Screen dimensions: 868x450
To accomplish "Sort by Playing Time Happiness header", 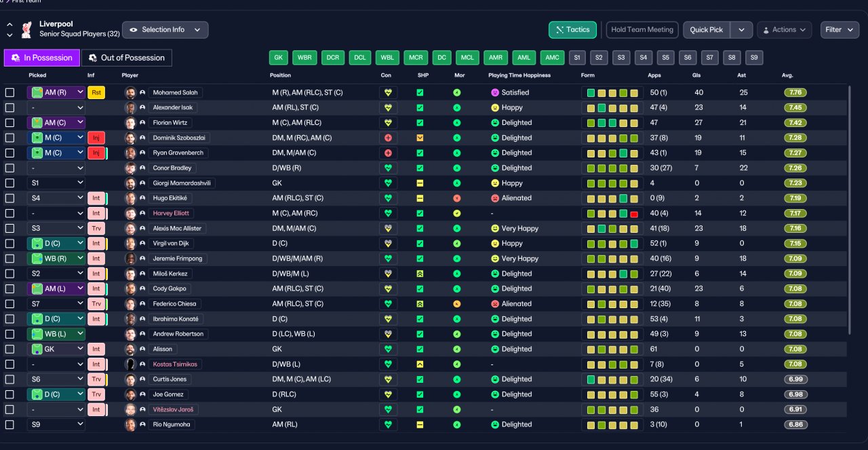I will pos(519,75).
